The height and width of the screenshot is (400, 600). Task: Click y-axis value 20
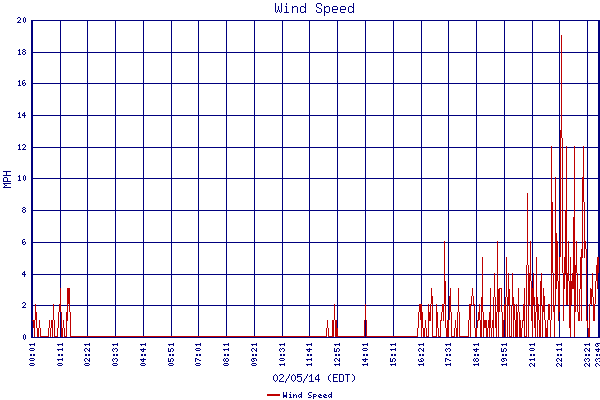pyautogui.click(x=22, y=20)
